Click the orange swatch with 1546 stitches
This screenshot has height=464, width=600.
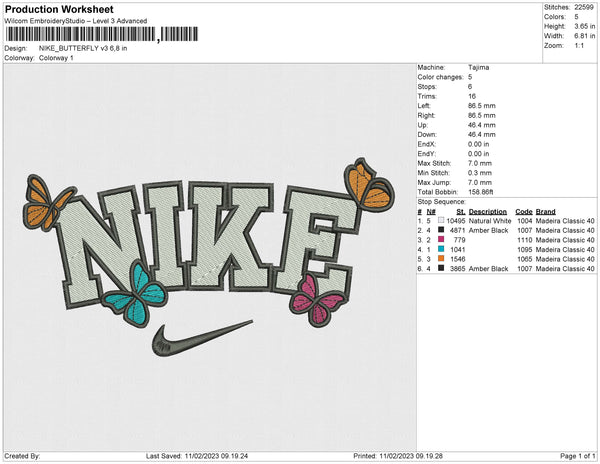(441, 259)
